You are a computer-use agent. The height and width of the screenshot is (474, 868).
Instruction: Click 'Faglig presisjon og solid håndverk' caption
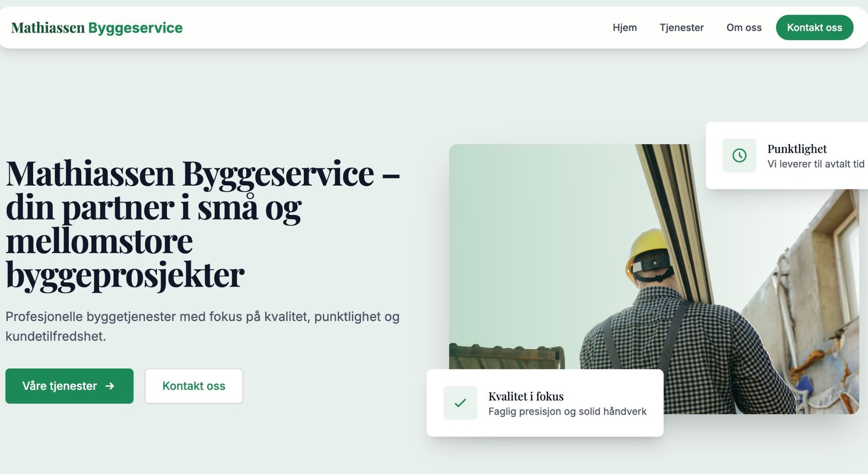point(567,412)
